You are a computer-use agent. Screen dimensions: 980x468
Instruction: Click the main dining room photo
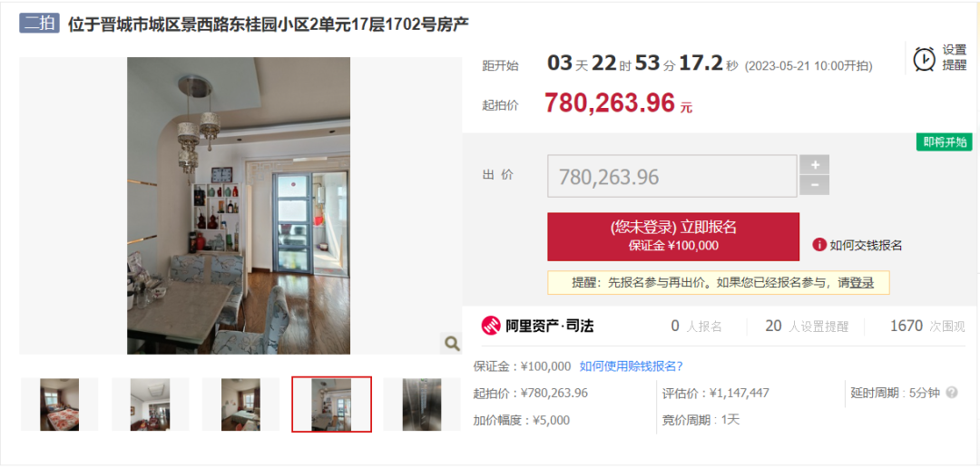pos(239,206)
